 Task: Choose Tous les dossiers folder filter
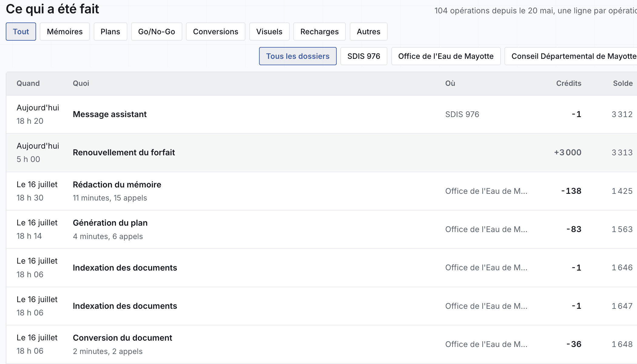298,56
